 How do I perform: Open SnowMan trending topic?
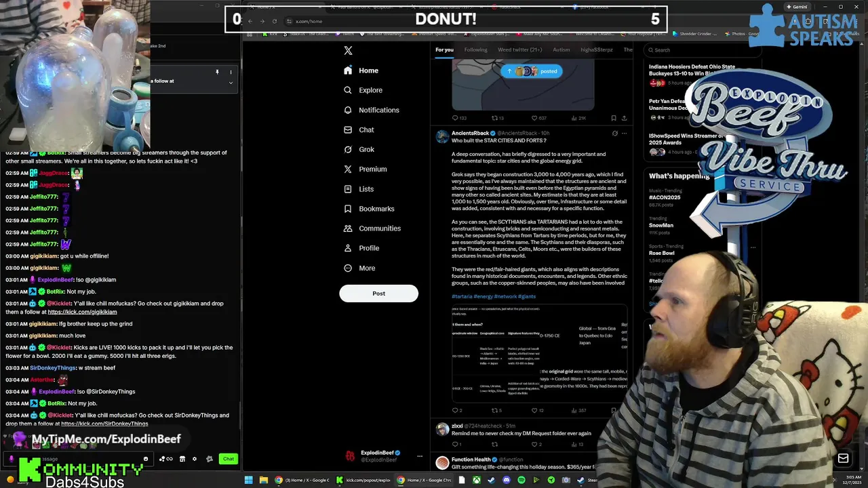pos(661,225)
